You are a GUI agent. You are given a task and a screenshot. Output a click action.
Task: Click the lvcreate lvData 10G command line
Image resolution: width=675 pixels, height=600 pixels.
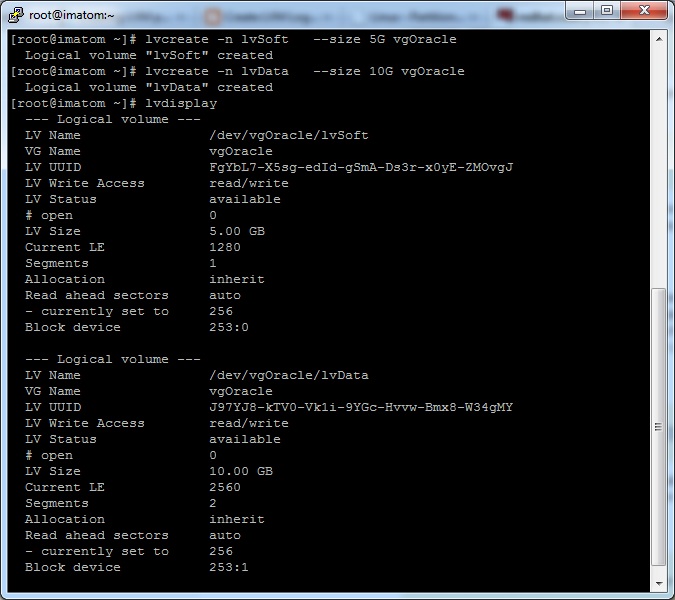[x=238, y=71]
